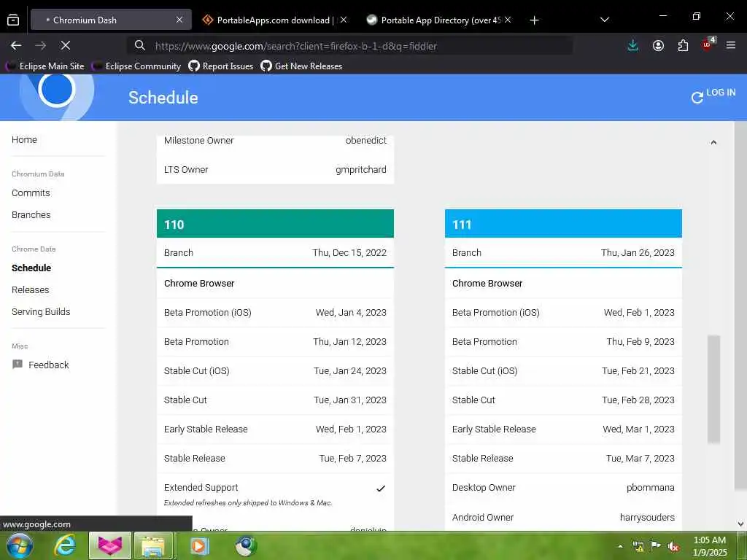Click the refresh icon beside LOG IN
747x560 pixels.
coord(697,98)
